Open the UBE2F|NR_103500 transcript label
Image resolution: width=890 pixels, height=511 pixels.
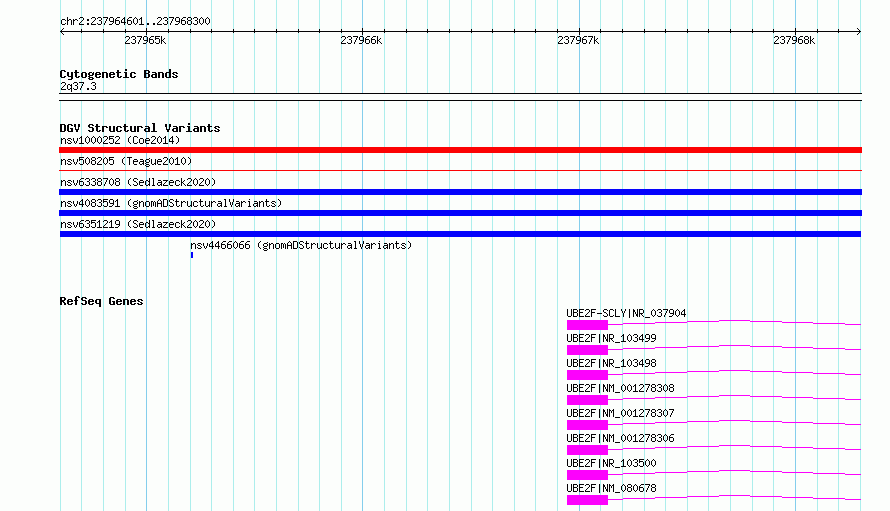(x=611, y=463)
